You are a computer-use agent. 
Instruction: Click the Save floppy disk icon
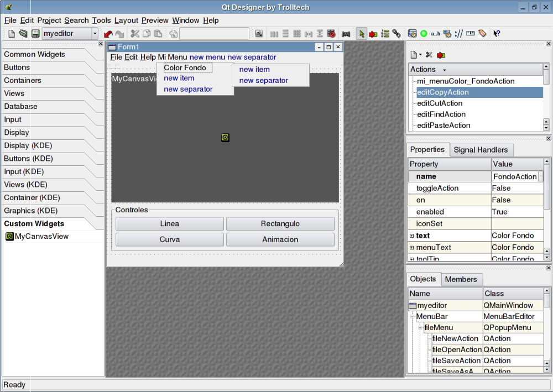point(35,34)
